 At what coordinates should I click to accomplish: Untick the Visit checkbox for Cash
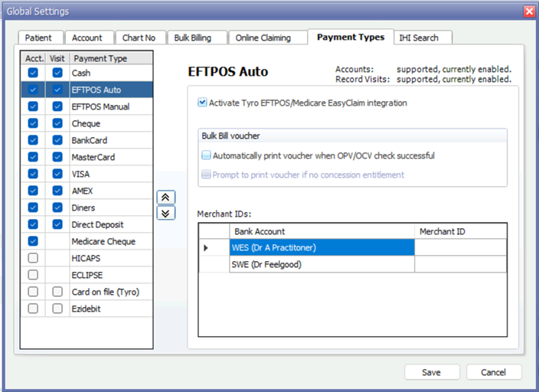coord(57,73)
